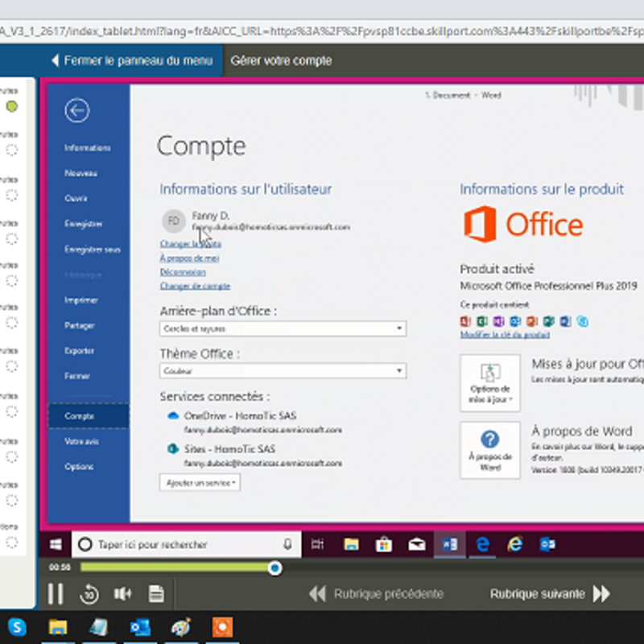Click the Word icon on the video taskbar

[450, 545]
